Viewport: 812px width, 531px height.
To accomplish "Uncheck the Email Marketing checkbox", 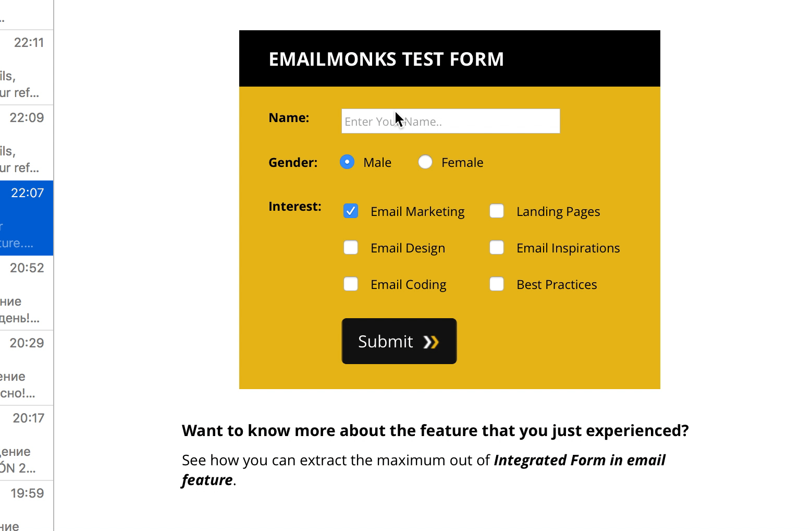I will [x=351, y=211].
